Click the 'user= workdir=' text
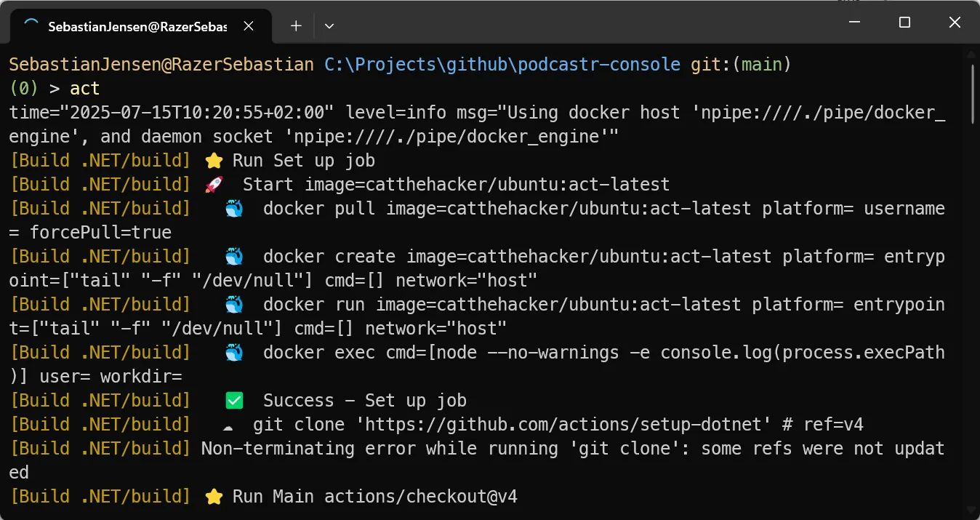Screen dimensions: 980x520 (x=111, y=377)
